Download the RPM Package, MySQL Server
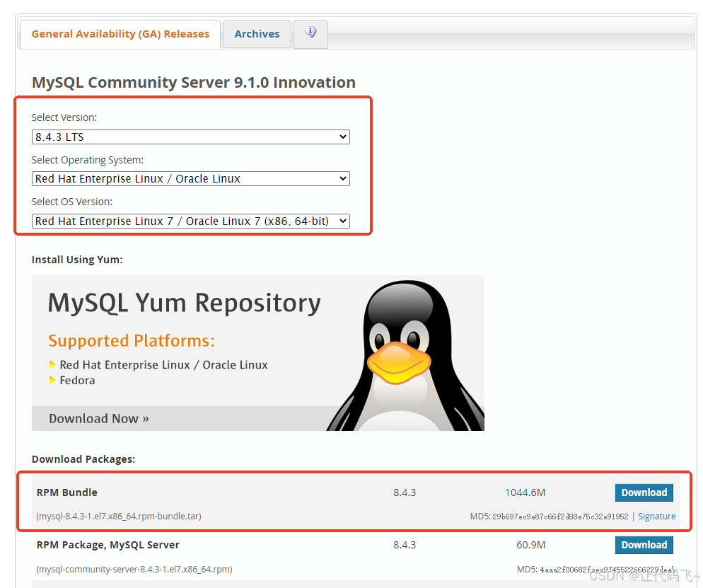The width and height of the screenshot is (703, 588). pyautogui.click(x=644, y=545)
